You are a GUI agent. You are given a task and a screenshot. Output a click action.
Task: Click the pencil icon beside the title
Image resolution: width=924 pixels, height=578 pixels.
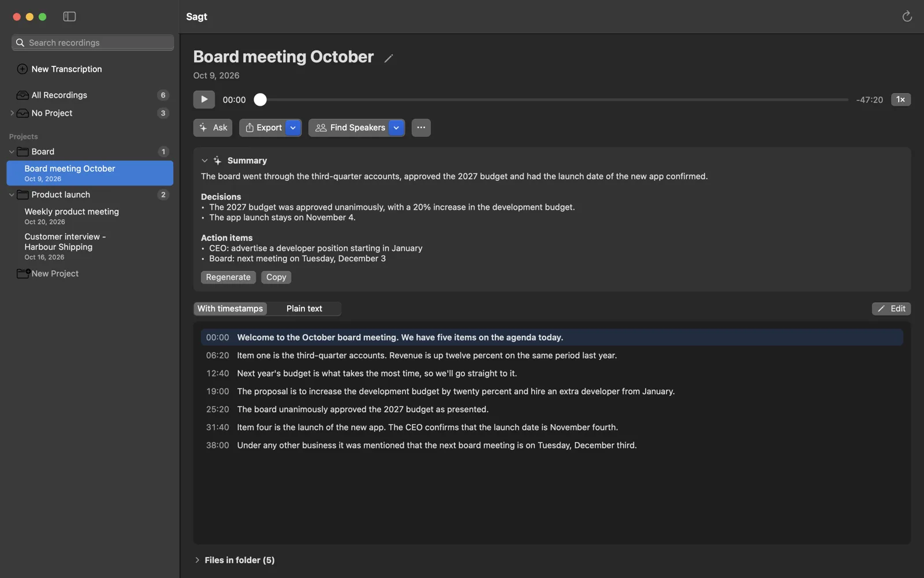point(389,58)
